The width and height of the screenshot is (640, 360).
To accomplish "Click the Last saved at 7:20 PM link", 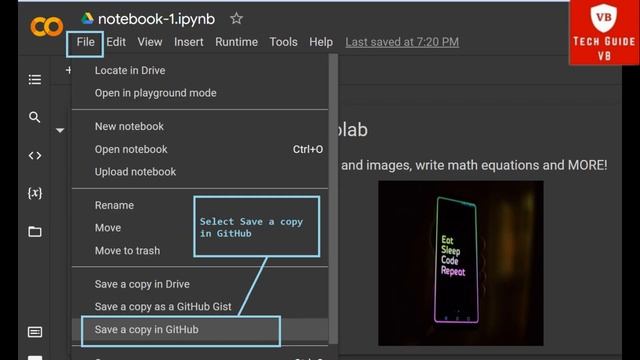I will [402, 42].
